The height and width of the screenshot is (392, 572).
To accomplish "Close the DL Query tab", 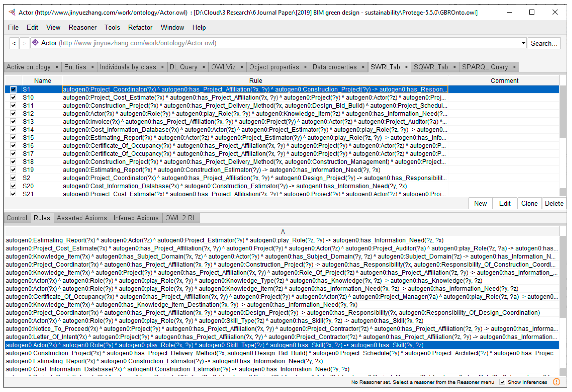I will (204, 67).
